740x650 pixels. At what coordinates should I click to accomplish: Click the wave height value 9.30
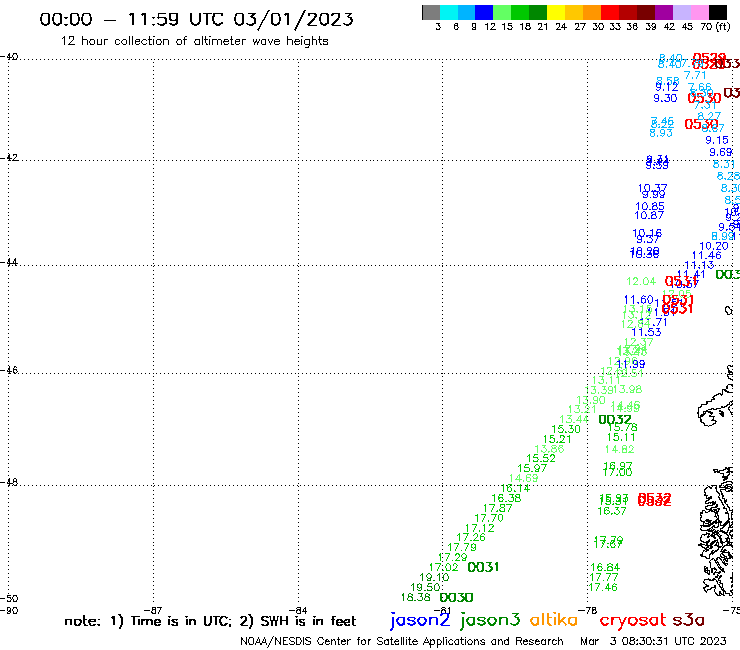tap(665, 98)
